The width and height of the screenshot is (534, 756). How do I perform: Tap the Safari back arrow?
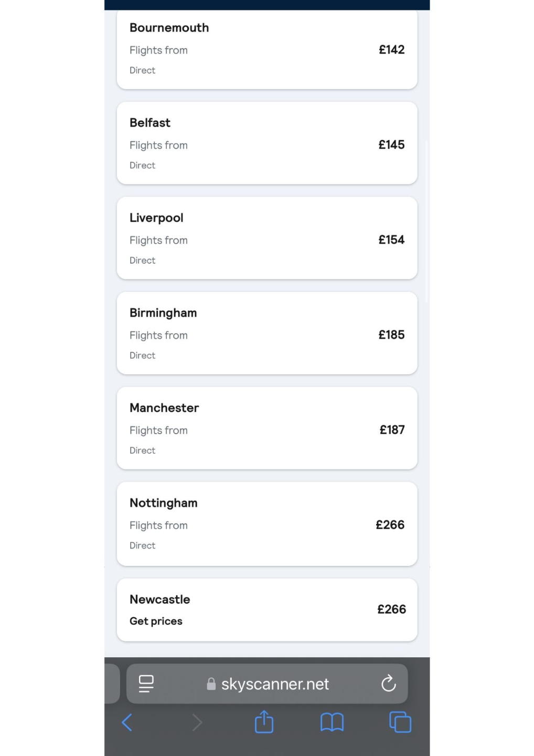coord(127,722)
